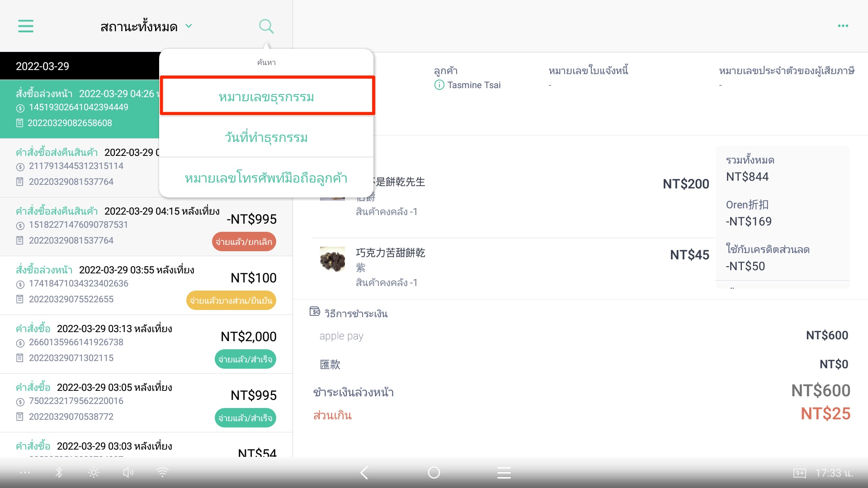
Task: Tap the Wi-Fi icon in system bar
Action: (x=162, y=473)
